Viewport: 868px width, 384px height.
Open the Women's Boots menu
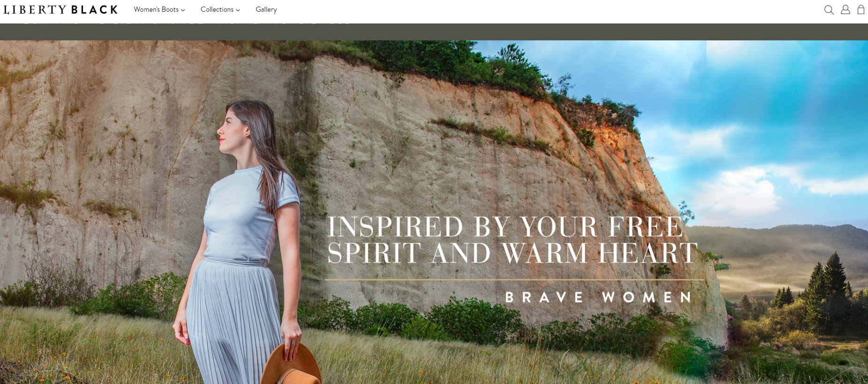[x=159, y=9]
